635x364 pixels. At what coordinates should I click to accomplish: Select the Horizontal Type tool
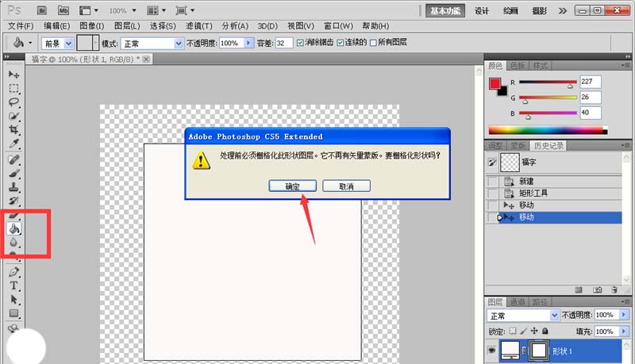pyautogui.click(x=13, y=285)
